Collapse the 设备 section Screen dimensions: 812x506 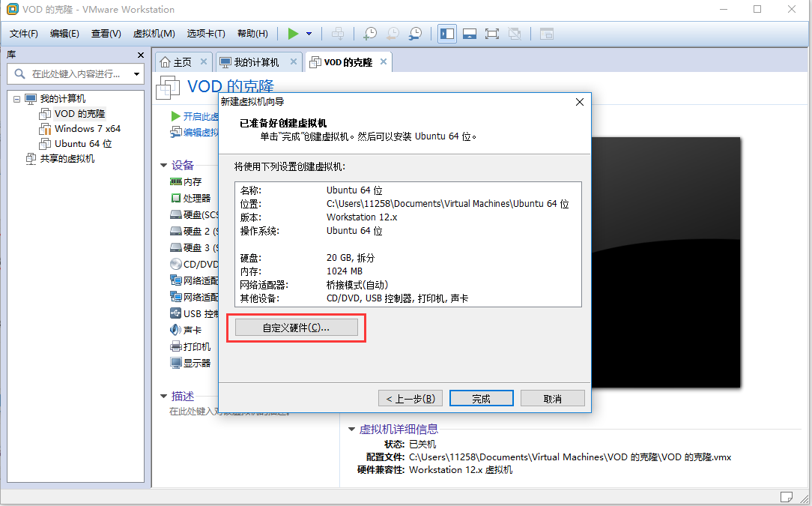tap(163, 166)
